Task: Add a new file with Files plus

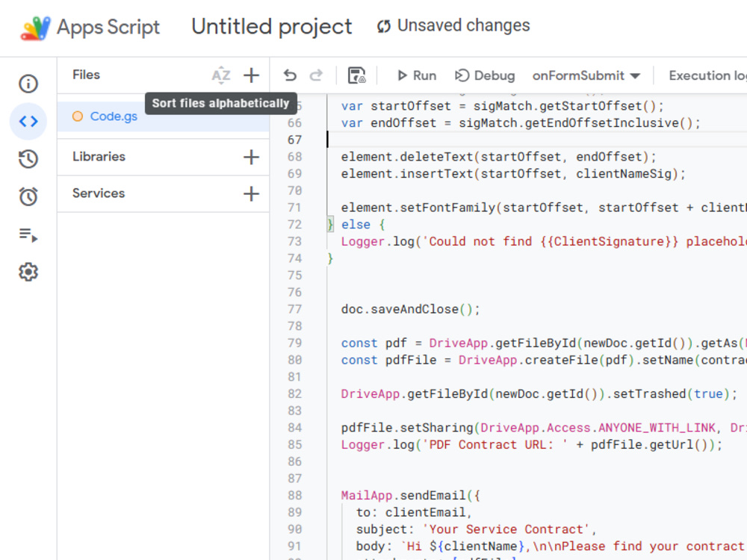Action: click(x=251, y=75)
